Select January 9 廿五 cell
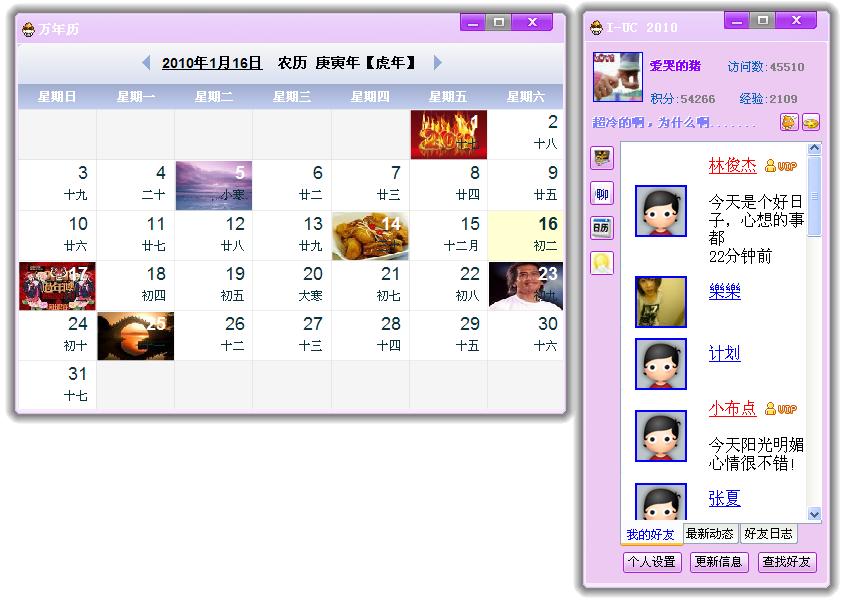Image resolution: width=843 pixels, height=600 pixels. pyautogui.click(x=526, y=185)
